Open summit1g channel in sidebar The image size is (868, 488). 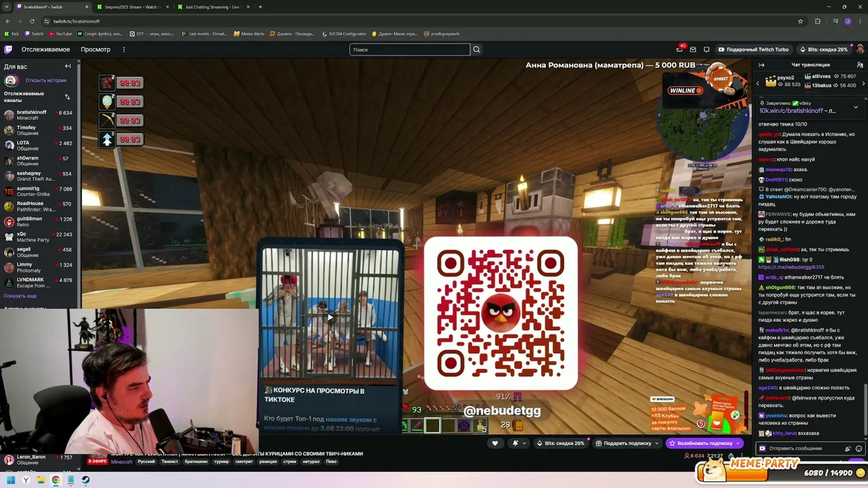click(x=38, y=192)
